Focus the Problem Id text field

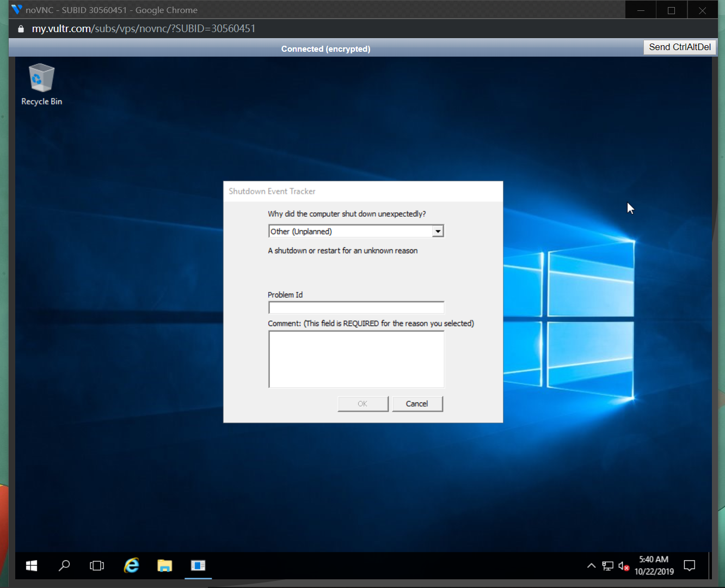point(356,308)
